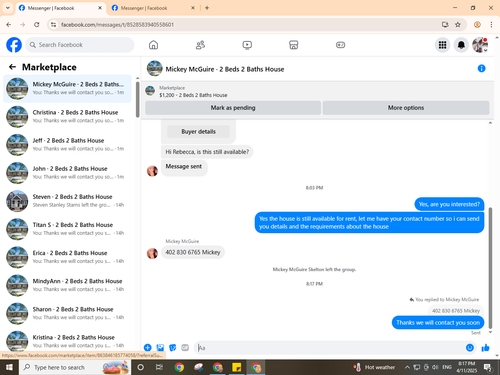500x375 pixels.
Task: Open the Chrome tab search dropdown
Action: [x=8, y=8]
